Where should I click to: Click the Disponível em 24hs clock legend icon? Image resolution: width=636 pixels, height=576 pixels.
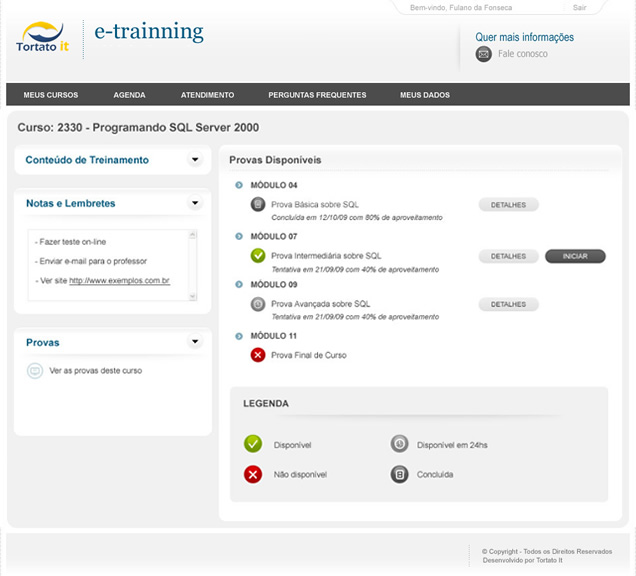(400, 444)
